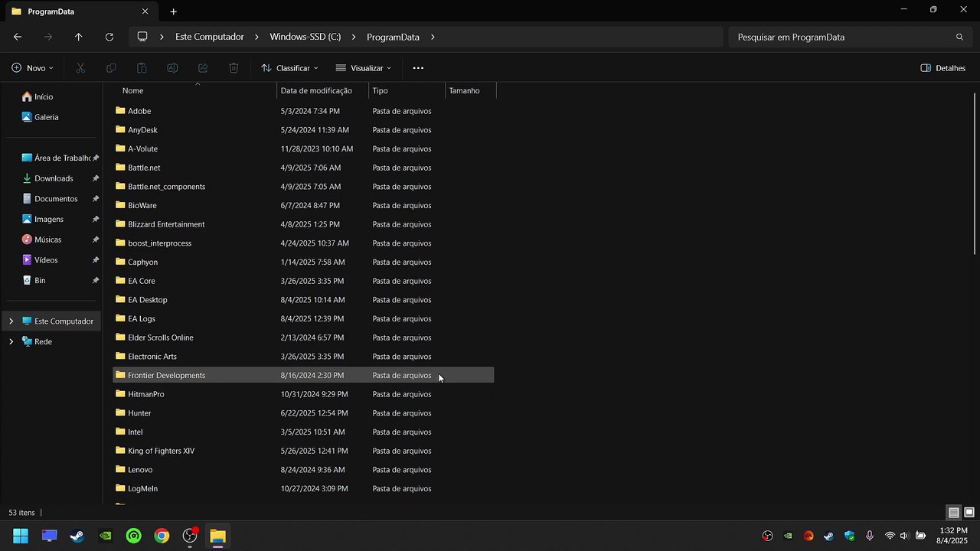Expand the Este Computador tree node

tap(11, 321)
